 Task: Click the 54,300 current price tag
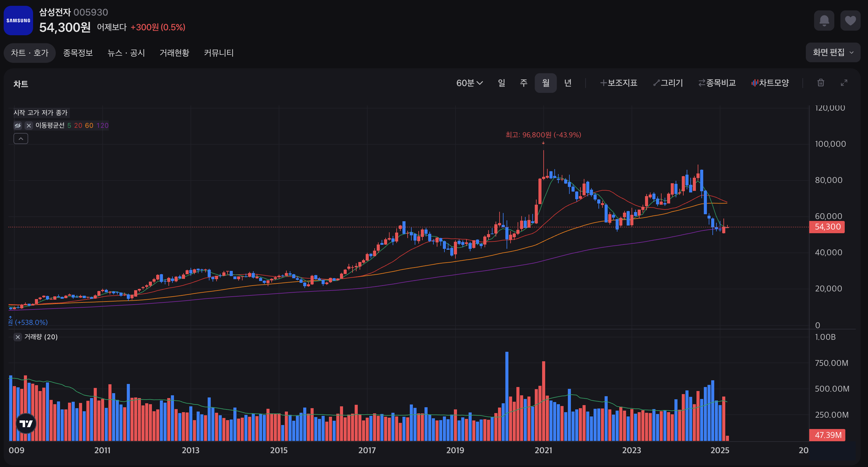[x=827, y=227]
